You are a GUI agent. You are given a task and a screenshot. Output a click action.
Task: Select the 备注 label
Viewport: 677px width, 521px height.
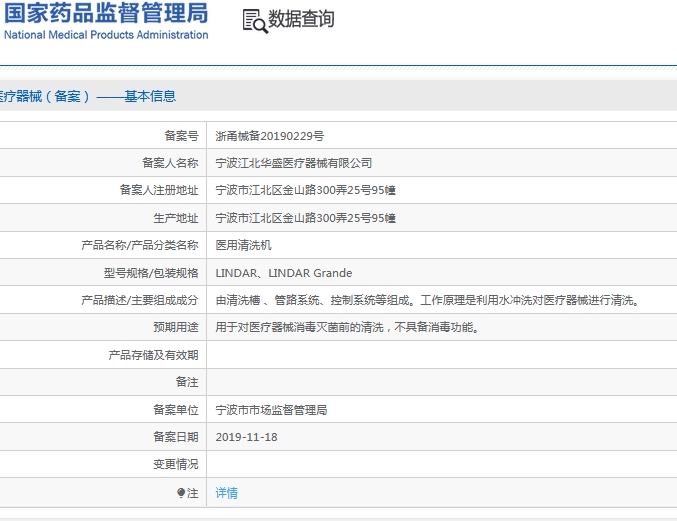187,382
